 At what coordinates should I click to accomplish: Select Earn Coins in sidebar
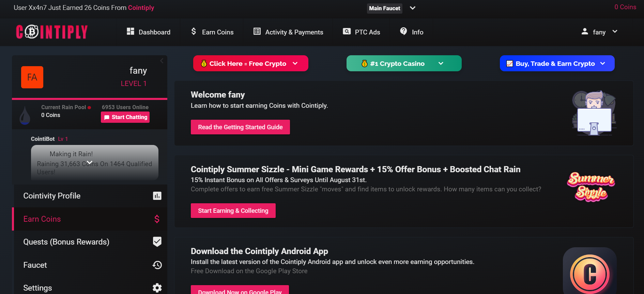(90, 219)
